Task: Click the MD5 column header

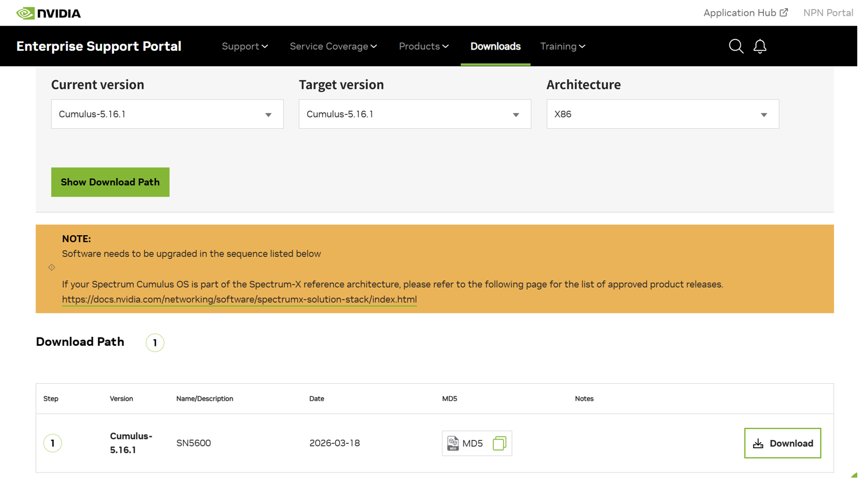Action: pos(449,399)
